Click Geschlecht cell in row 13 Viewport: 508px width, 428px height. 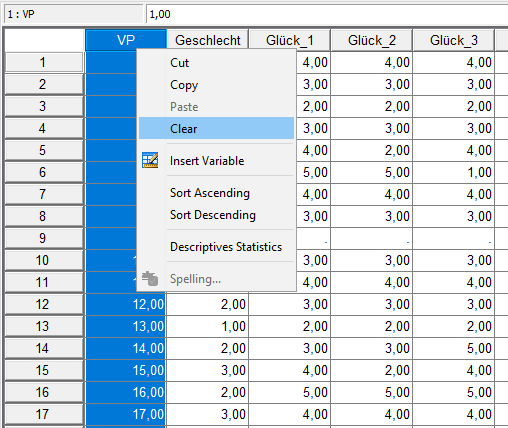208,326
